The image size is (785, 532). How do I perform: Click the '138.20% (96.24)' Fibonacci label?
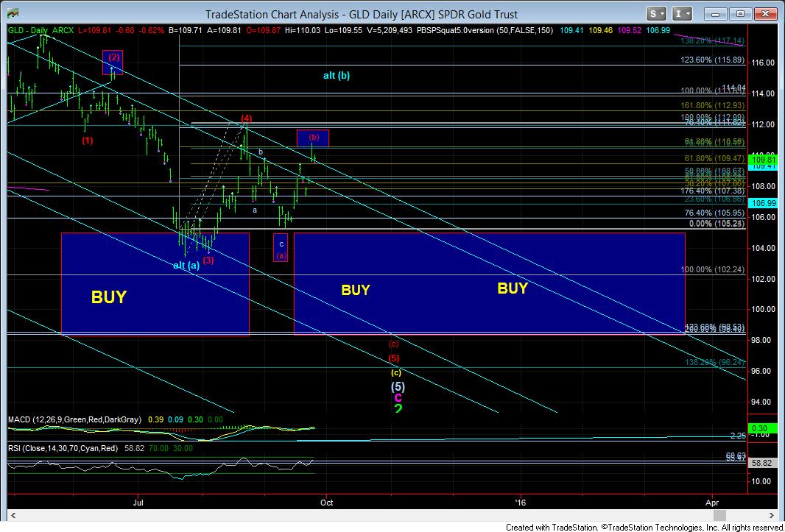[714, 362]
